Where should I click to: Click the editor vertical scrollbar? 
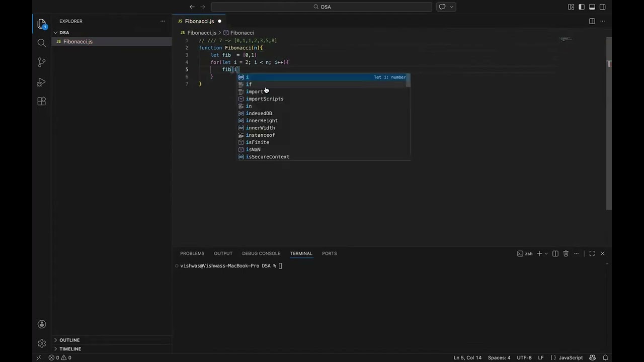(x=609, y=123)
